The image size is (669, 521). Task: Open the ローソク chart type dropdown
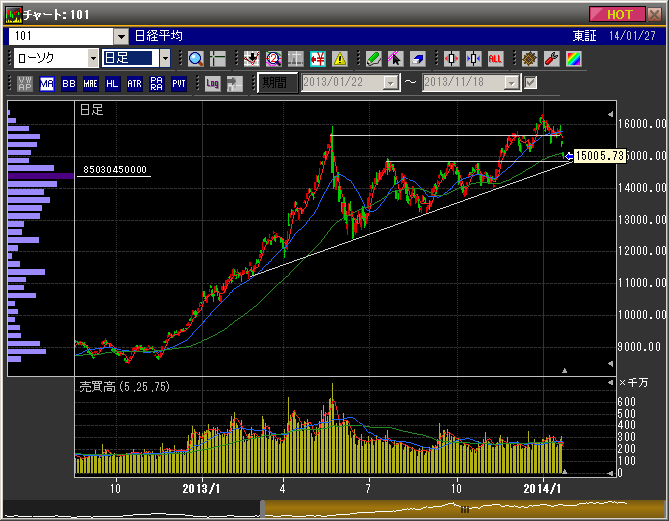click(x=92, y=59)
